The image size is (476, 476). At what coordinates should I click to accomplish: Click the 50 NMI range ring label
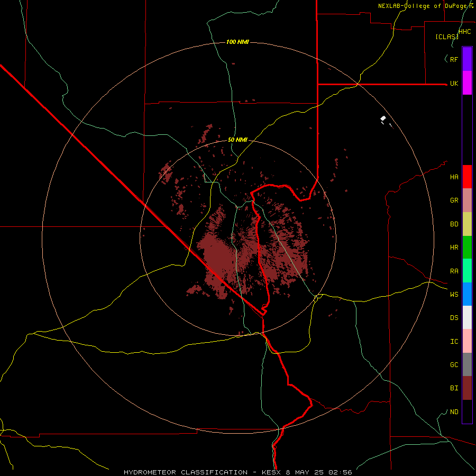(237, 140)
